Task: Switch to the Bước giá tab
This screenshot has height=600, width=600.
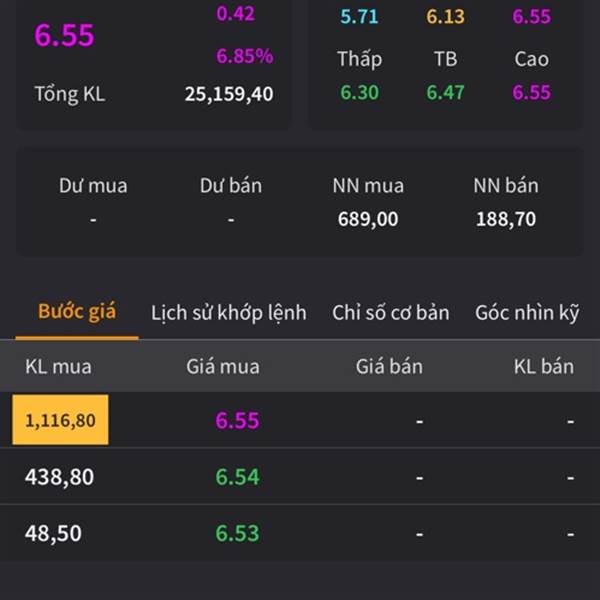Action: (x=77, y=312)
